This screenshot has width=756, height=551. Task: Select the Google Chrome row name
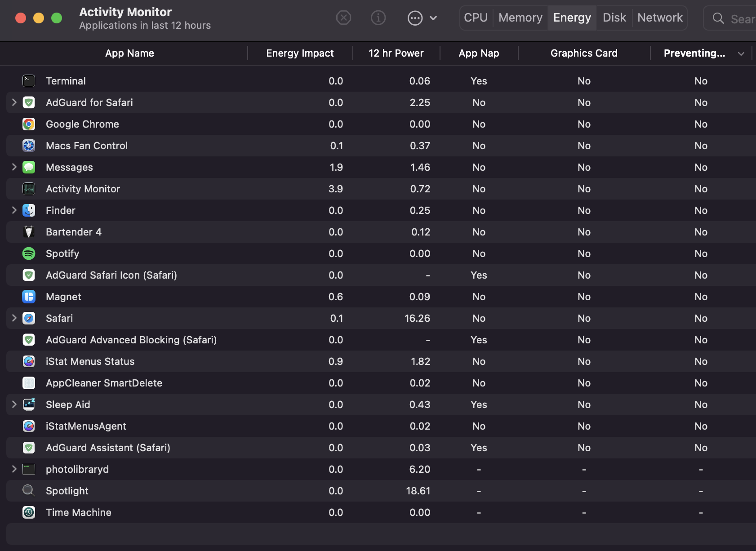tap(82, 124)
